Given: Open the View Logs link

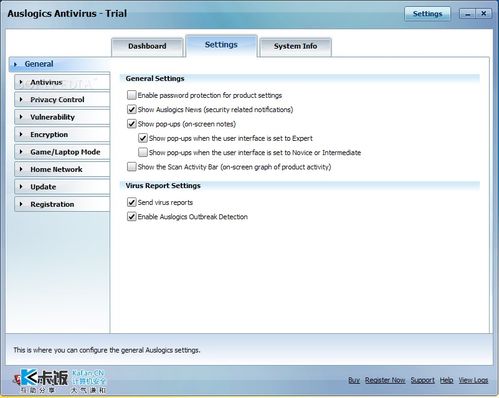Looking at the screenshot, I should (x=473, y=380).
